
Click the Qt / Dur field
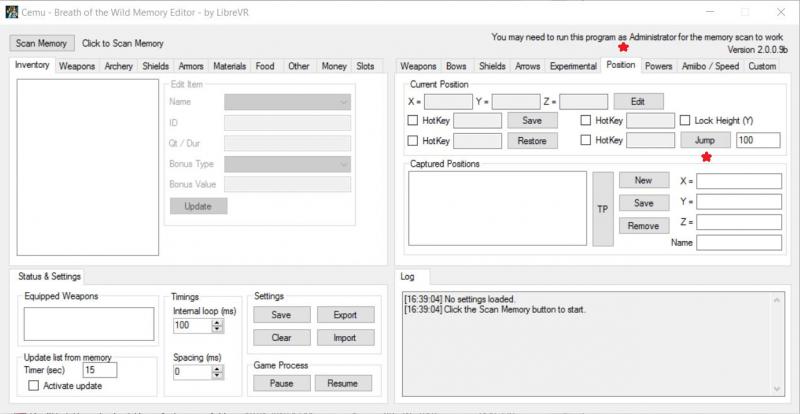[x=288, y=143]
